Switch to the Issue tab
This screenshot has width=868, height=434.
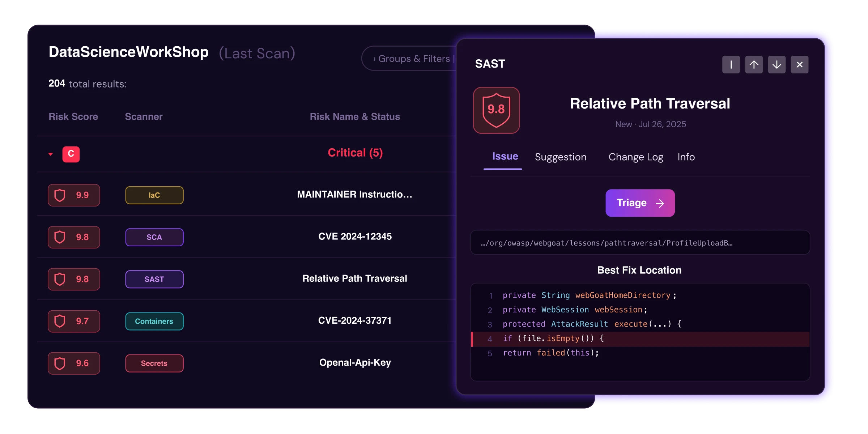coord(505,157)
